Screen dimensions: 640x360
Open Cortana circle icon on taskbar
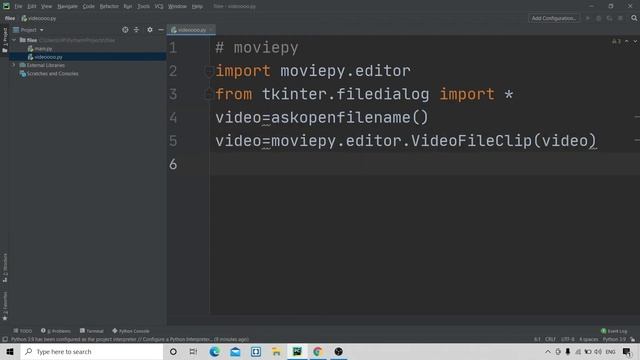pos(173,351)
